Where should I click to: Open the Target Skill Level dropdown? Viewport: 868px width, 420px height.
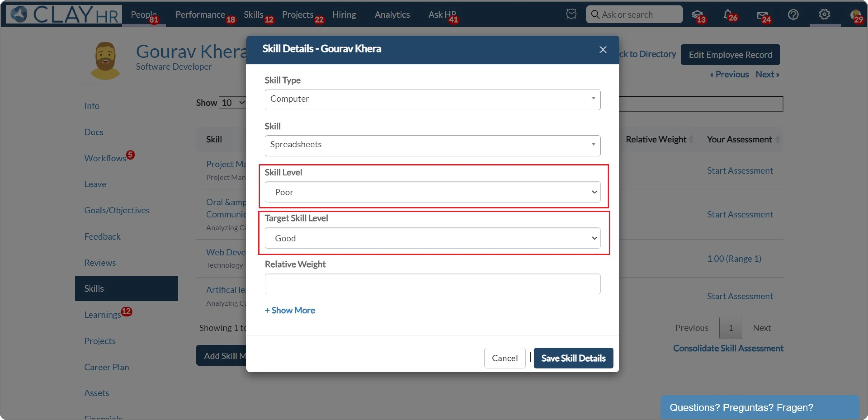coord(432,238)
